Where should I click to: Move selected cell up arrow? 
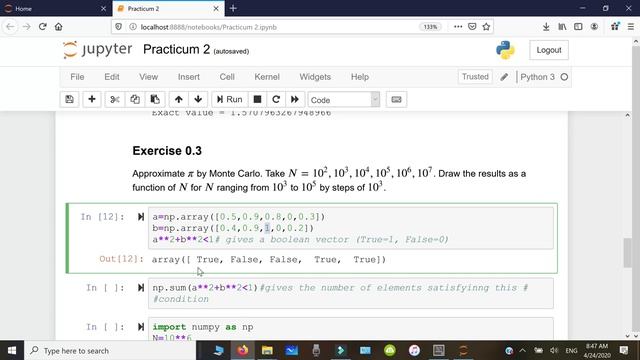coord(179,99)
